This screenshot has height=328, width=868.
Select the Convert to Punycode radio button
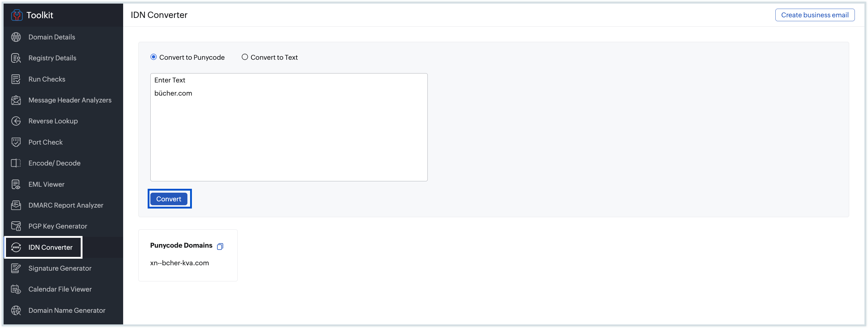click(x=154, y=57)
